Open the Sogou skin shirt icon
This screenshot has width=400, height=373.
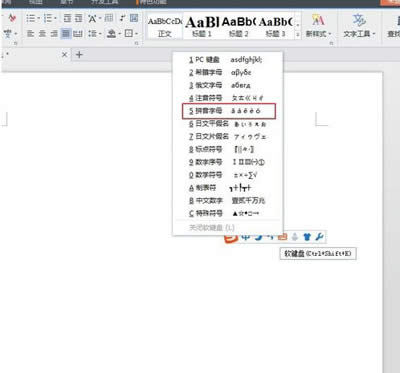[x=307, y=237]
